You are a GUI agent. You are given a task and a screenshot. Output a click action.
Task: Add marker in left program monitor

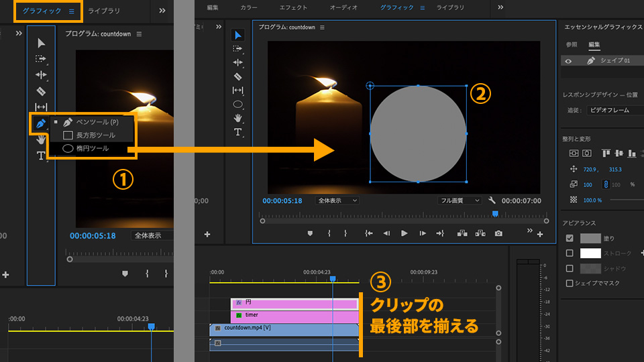125,274
